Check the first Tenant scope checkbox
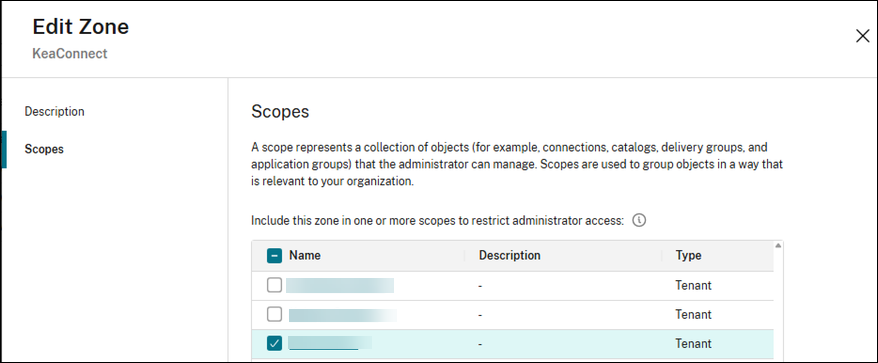This screenshot has height=363, width=878. tap(274, 285)
